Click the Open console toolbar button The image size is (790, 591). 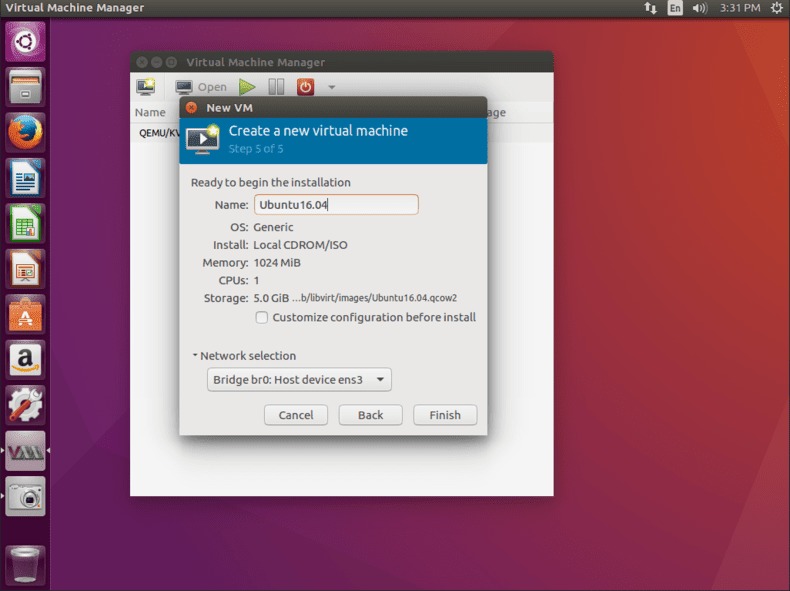point(201,87)
